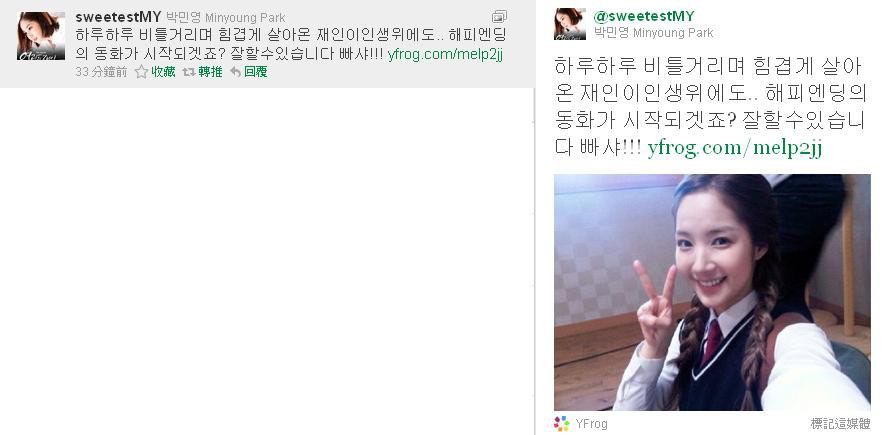Open the avatar in the left tweet
This screenshot has width=892, height=435.
(41, 36)
